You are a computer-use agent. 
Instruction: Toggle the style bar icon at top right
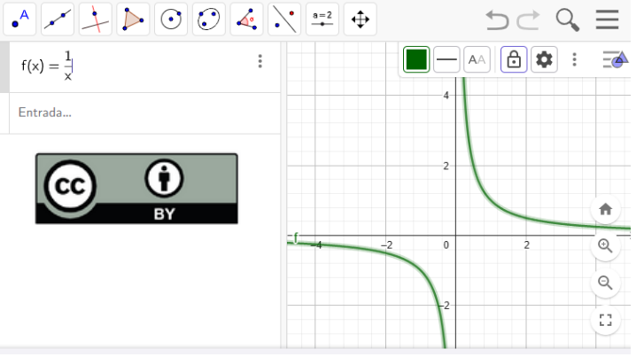614,59
